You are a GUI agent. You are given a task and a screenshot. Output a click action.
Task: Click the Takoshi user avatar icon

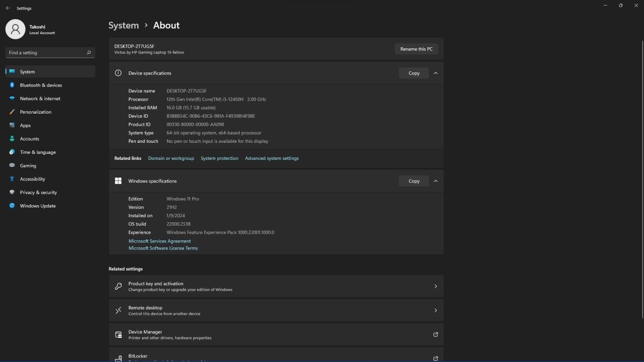[15, 29]
